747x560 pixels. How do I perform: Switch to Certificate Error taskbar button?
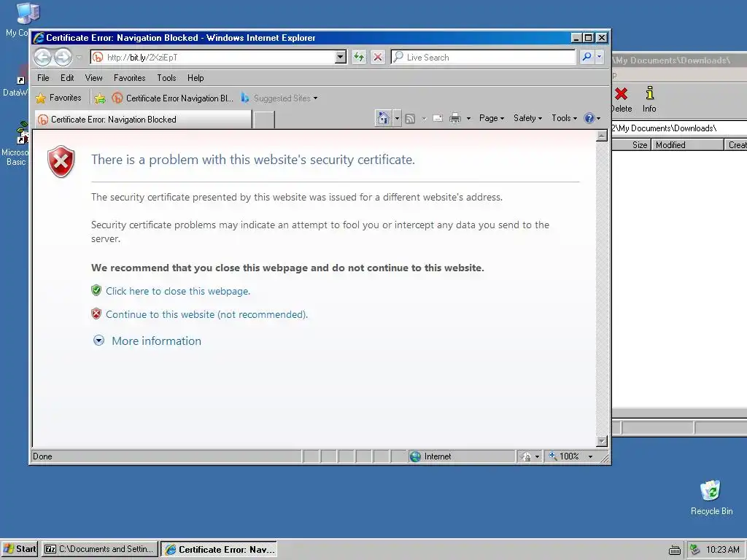pyautogui.click(x=219, y=550)
